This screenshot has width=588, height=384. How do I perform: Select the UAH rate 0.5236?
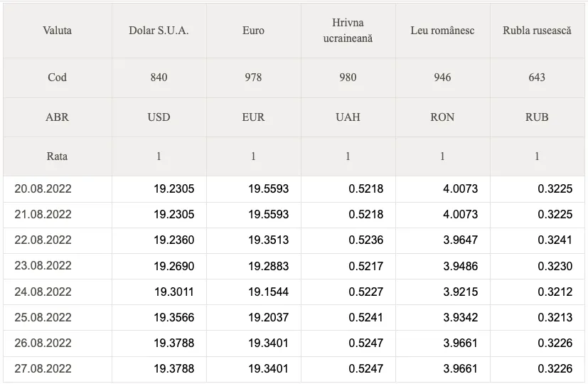366,240
